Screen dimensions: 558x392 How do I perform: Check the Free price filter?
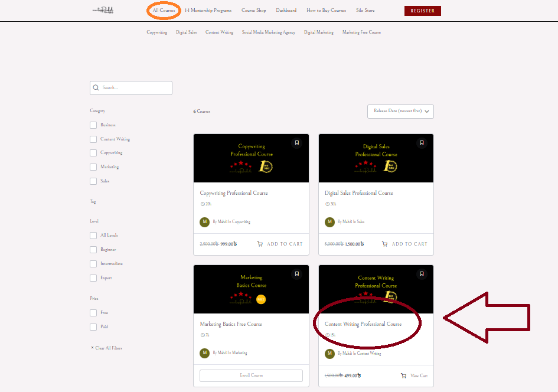click(93, 313)
